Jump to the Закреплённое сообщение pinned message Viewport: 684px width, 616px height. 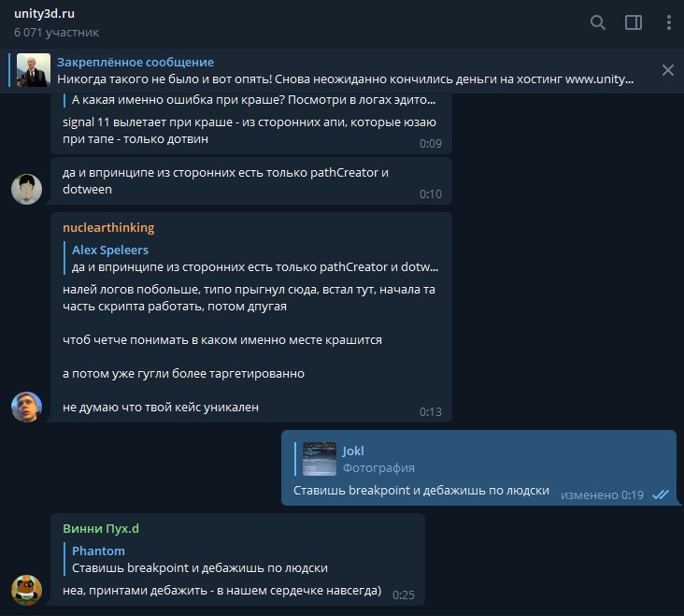click(x=135, y=63)
